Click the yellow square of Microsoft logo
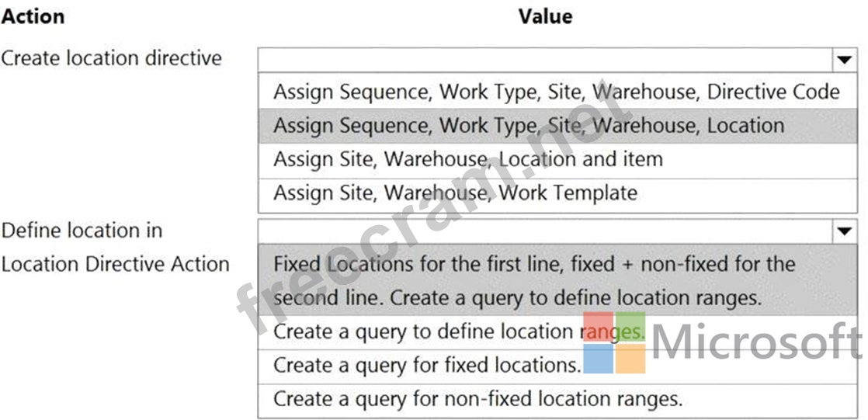This screenshot has width=868, height=420. [630, 359]
